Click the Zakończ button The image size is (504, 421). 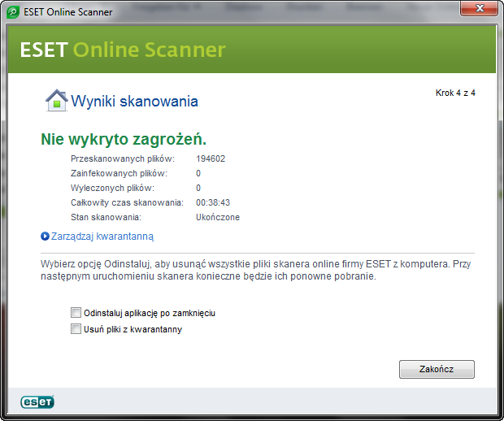437,369
